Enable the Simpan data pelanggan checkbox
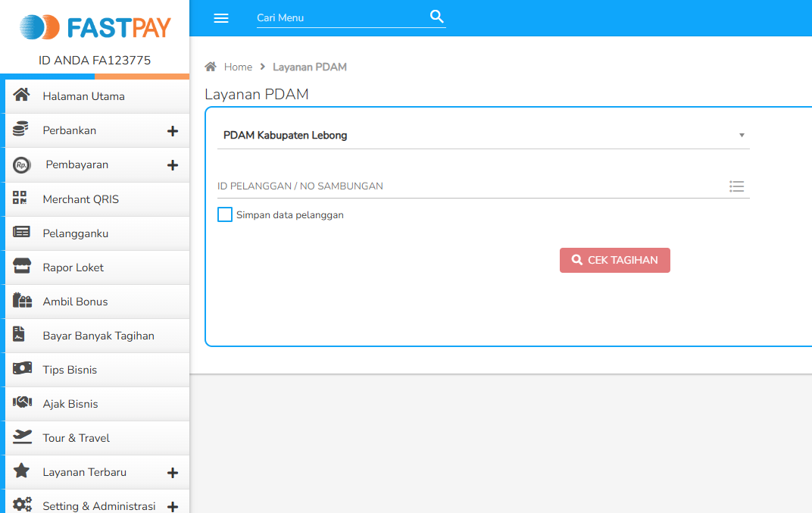Screen dimensions: 812x513 coord(224,214)
